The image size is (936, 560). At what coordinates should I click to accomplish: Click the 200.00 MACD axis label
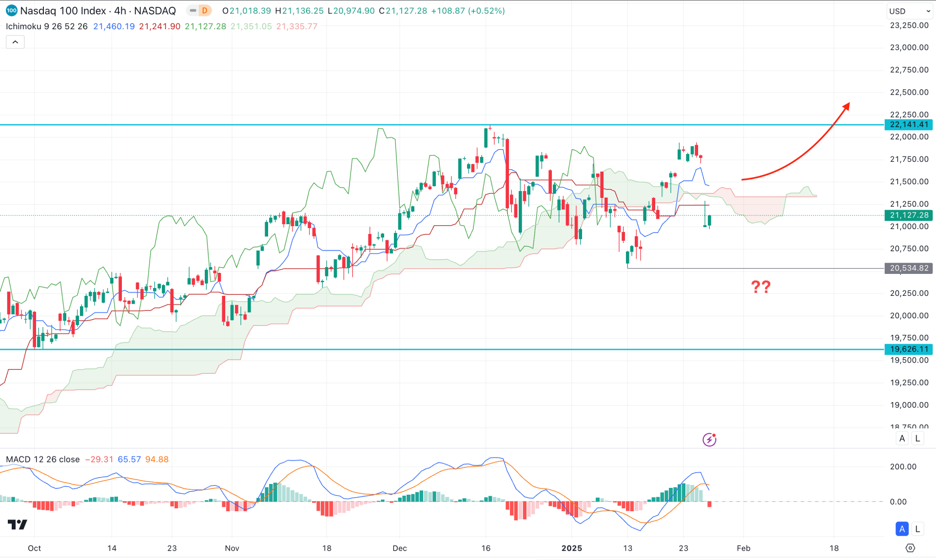tap(903, 466)
